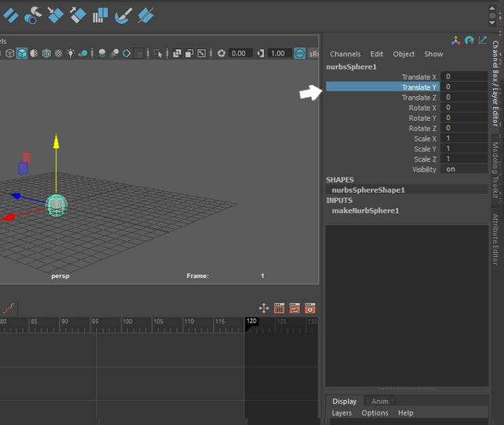Expand the makeNurbSphere1 input node
Screen dimensions: 504x425
click(366, 210)
